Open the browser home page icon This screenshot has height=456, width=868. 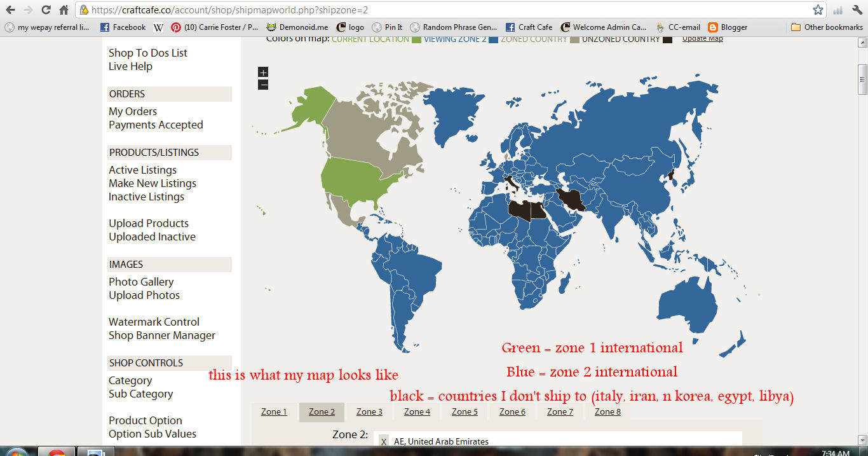(x=64, y=10)
